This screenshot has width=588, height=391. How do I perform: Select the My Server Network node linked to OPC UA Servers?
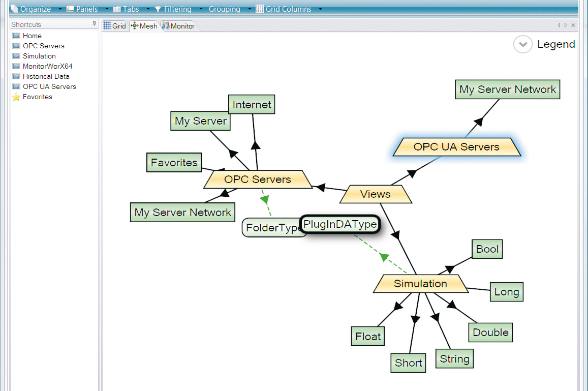pos(507,89)
